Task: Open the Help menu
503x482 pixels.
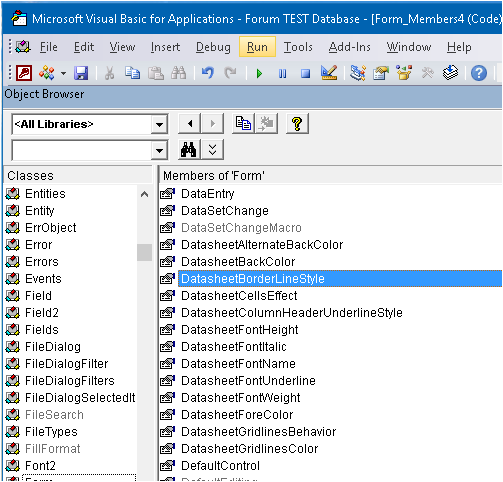Action: click(459, 47)
